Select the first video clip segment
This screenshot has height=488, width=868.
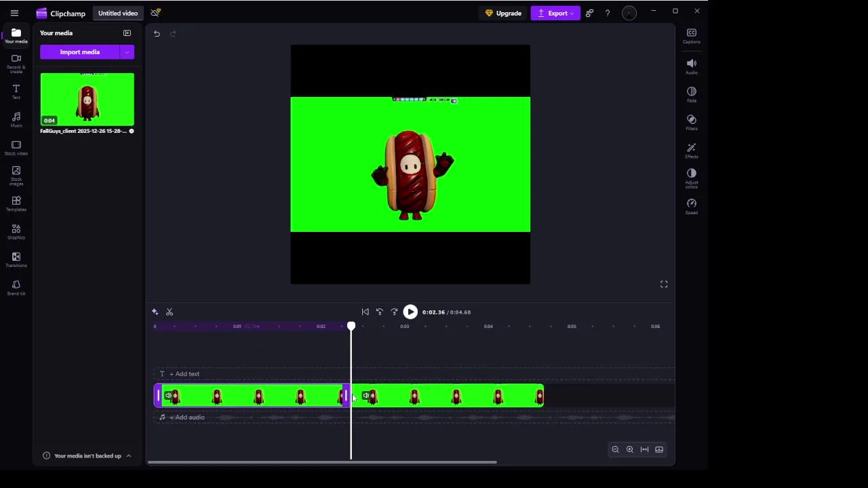252,396
